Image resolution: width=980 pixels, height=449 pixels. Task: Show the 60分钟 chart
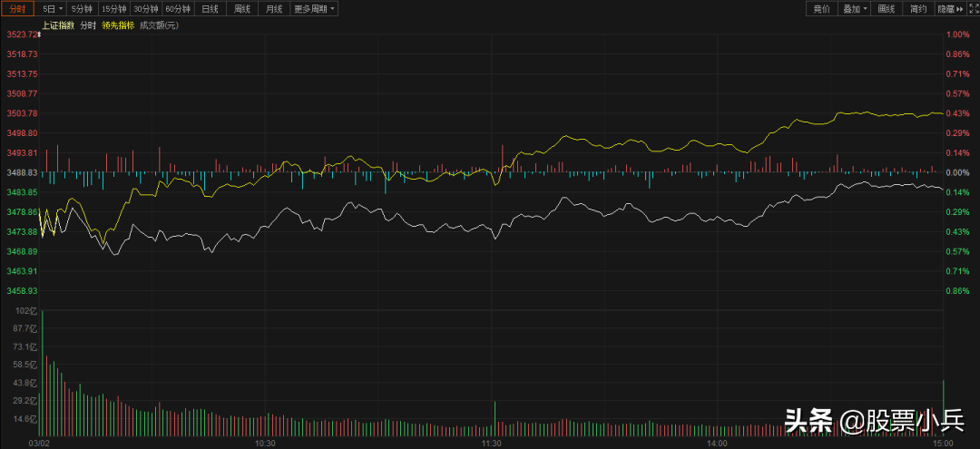tap(178, 8)
